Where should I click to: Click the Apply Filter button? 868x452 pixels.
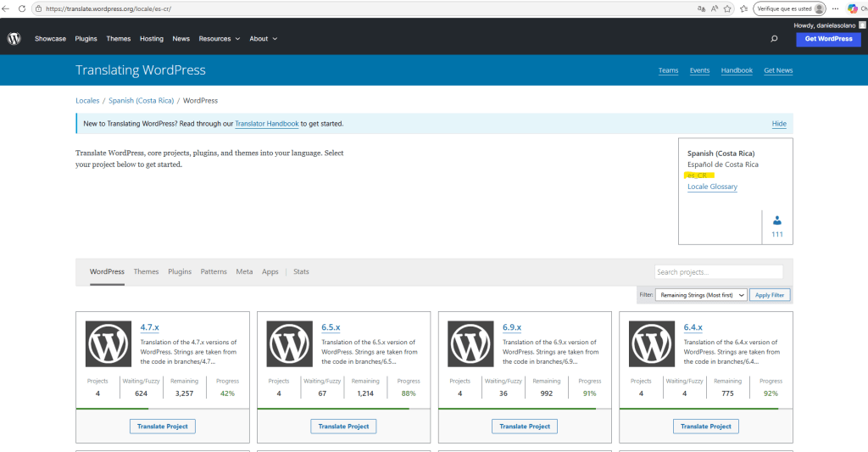[770, 294]
